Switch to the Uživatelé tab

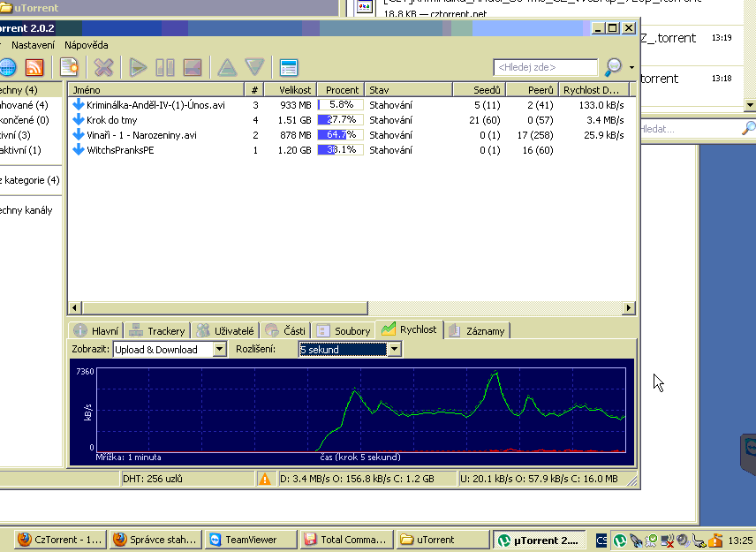pyautogui.click(x=225, y=330)
